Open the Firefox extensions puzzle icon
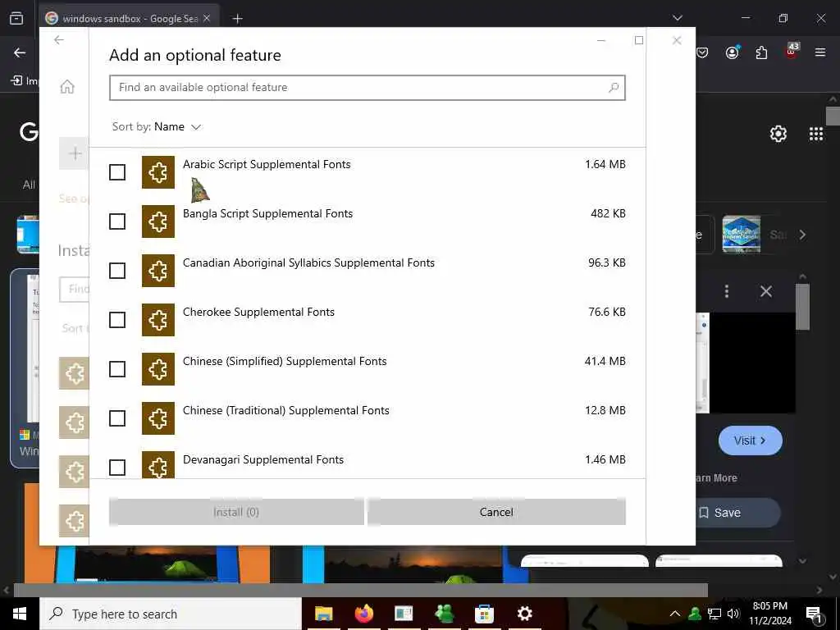Image resolution: width=840 pixels, height=630 pixels. click(761, 52)
